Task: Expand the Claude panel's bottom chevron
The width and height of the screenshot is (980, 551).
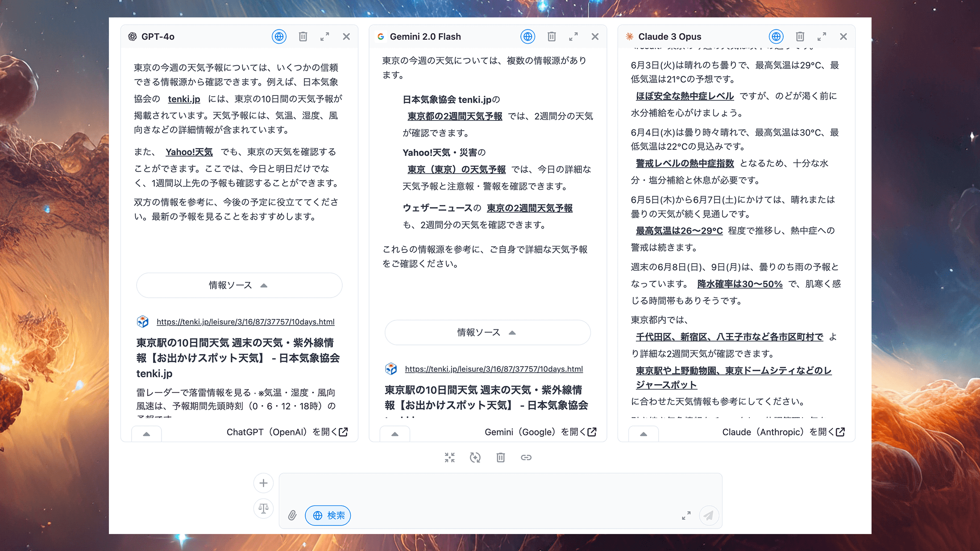Action: 644,433
